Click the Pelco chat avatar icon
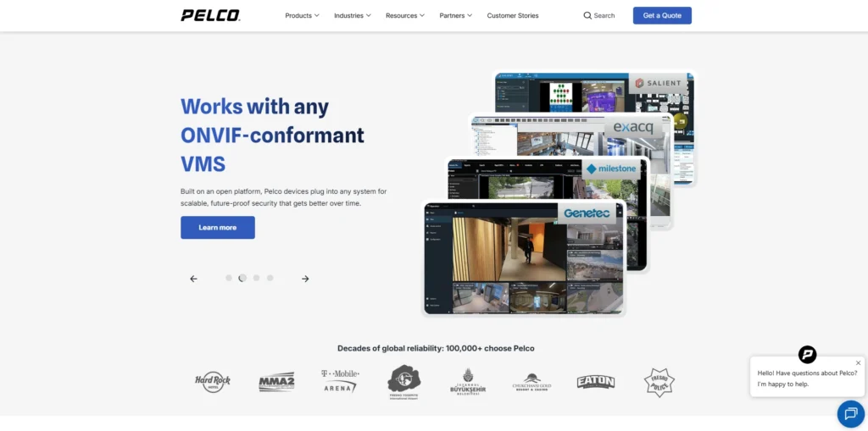 [x=807, y=354]
